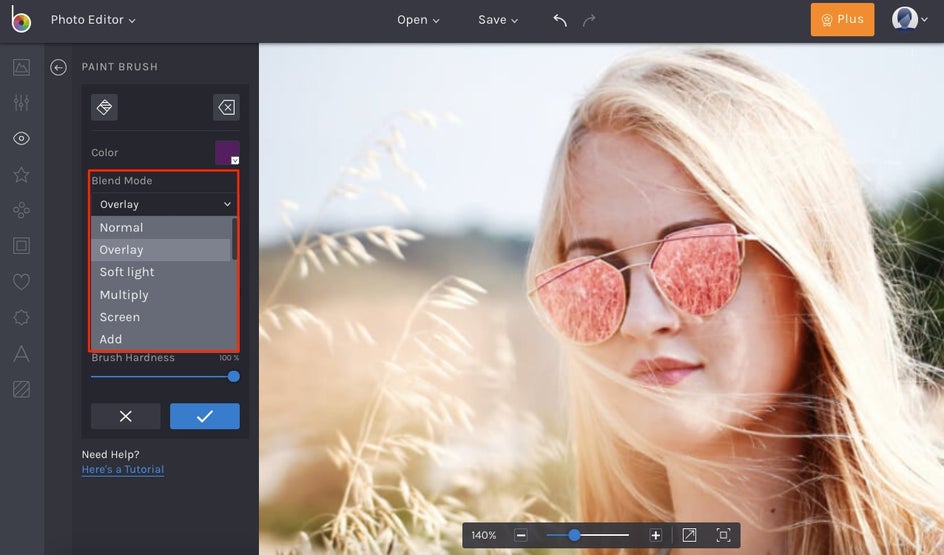
Task: Choose Normal blend mode
Action: pos(161,228)
